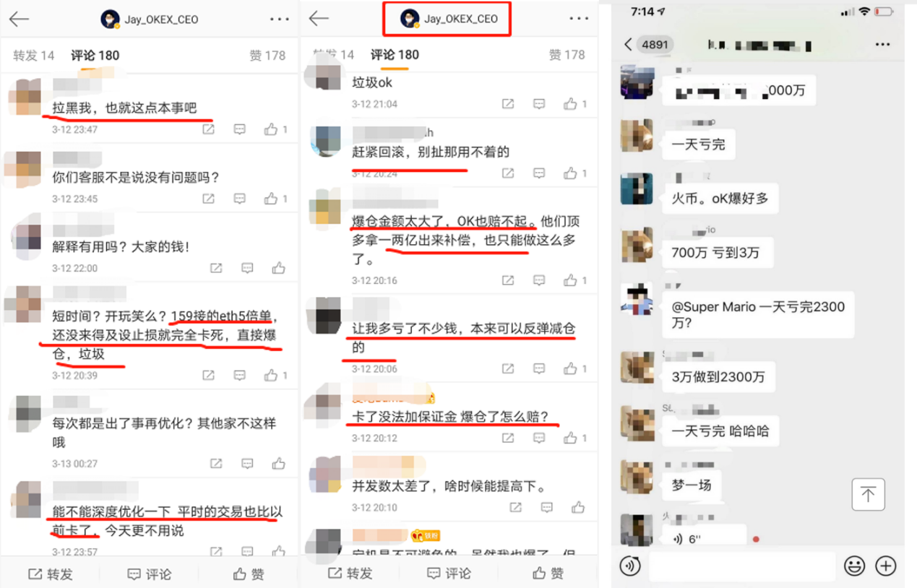The width and height of the screenshot is (917, 588).
Task: Tap the back arrow in the left Weibo panel
Action: pos(19,20)
